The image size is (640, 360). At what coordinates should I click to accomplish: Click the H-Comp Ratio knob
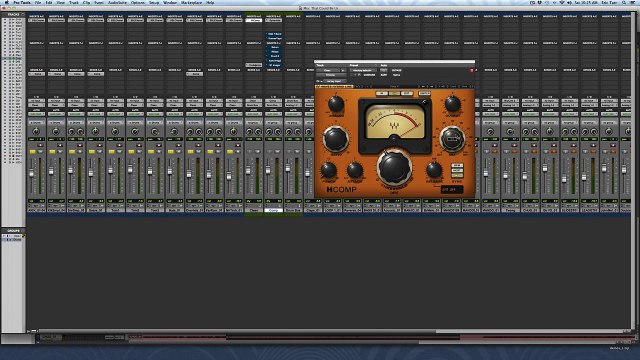click(336, 139)
